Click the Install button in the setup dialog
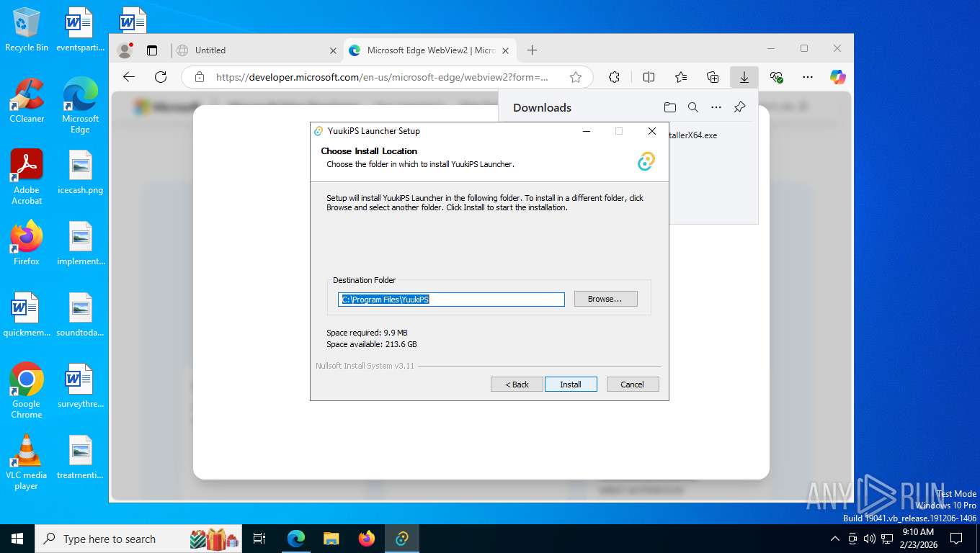This screenshot has height=553, width=980. click(x=571, y=385)
